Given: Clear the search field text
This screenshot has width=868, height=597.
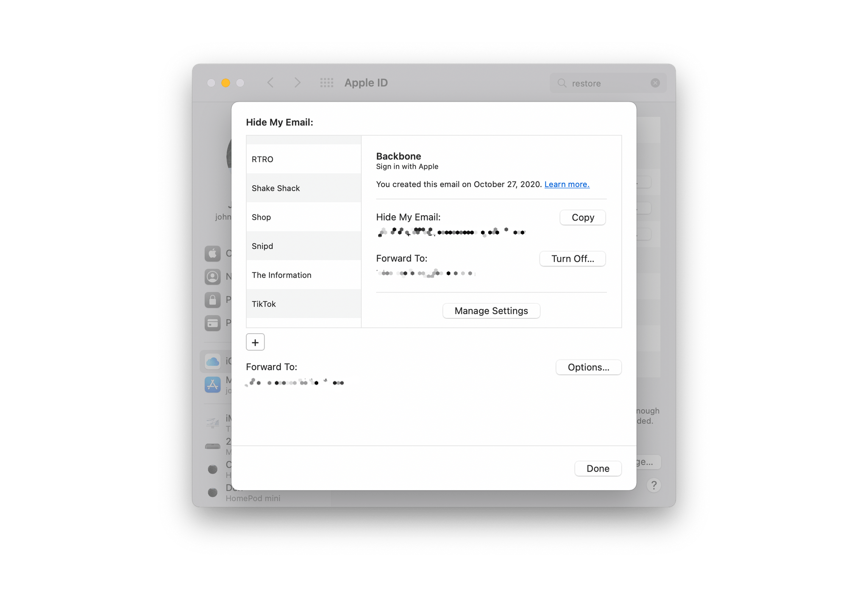Looking at the screenshot, I should point(655,83).
